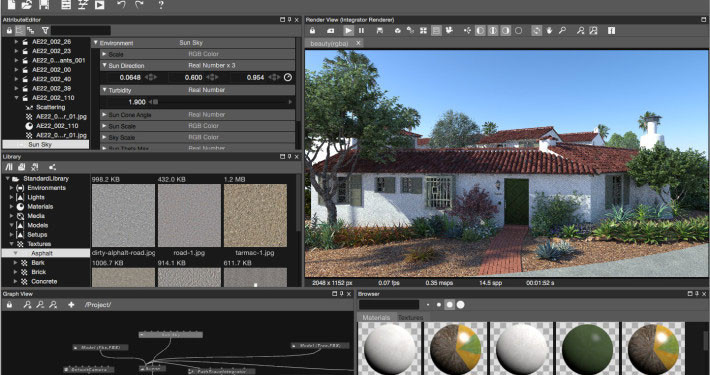Save the project with the floppy disk icon
Viewport: 710px width, 375px height.
click(x=44, y=5)
